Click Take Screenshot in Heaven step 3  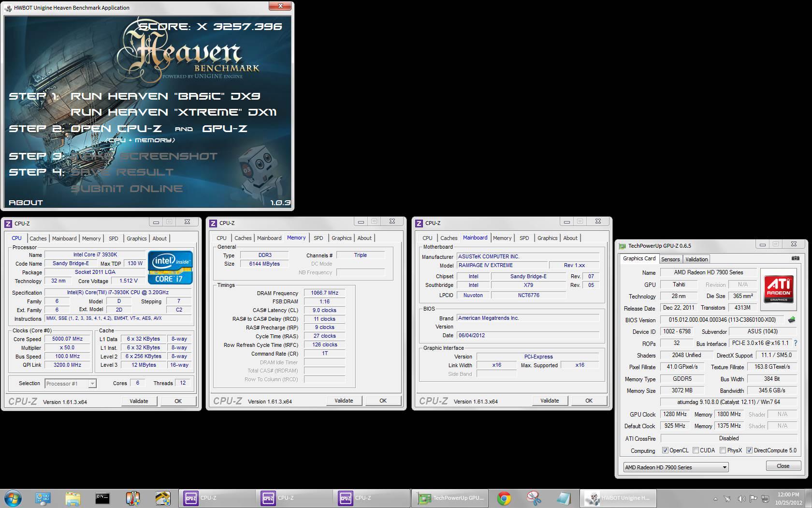[x=145, y=156]
